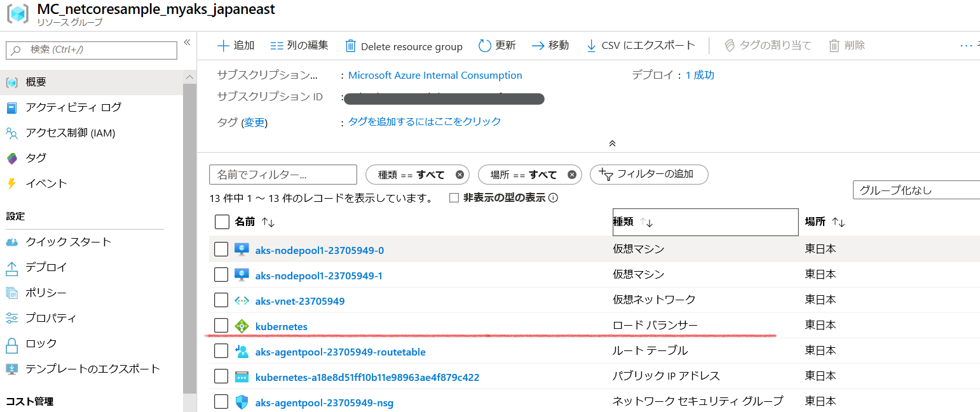Click the 削除 delete toolbar button
Screen dimensions: 980x412
pos(847,46)
